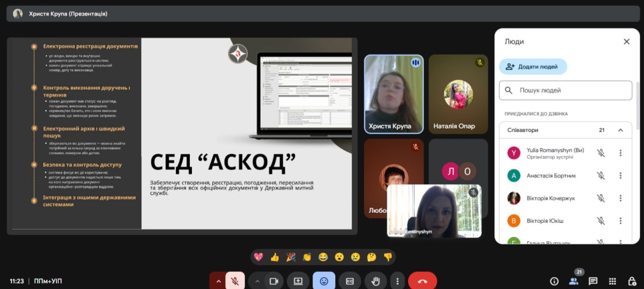Viewport: 644px width, 289px height.
Task: Open video settings arrow beside camera
Action: 257,281
